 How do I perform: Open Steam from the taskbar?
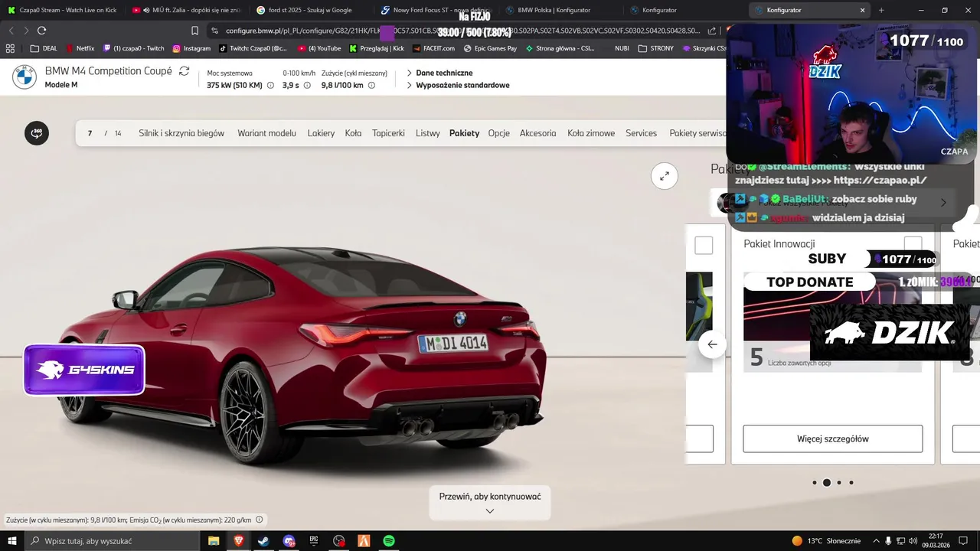coord(263,541)
